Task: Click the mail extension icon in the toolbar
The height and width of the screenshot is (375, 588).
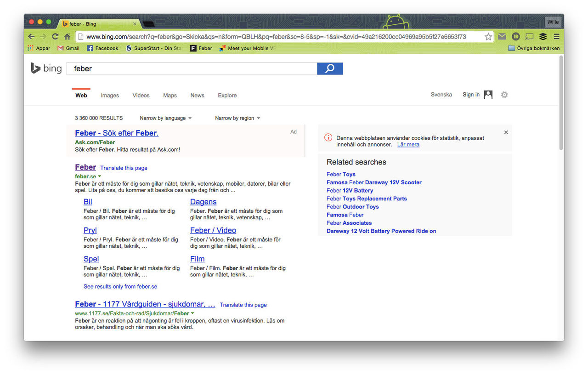Action: [x=502, y=36]
